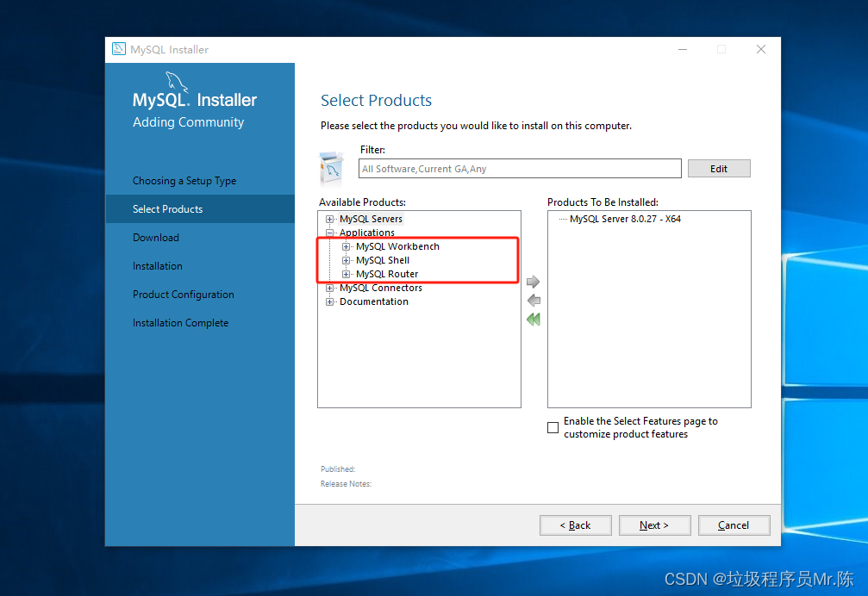Click the Next button
This screenshot has width=868, height=596.
point(654,525)
